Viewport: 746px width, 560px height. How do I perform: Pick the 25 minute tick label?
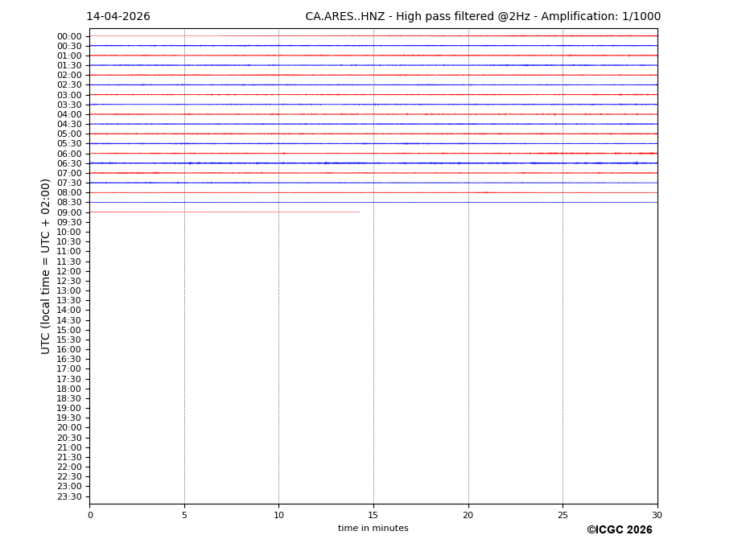click(x=563, y=516)
